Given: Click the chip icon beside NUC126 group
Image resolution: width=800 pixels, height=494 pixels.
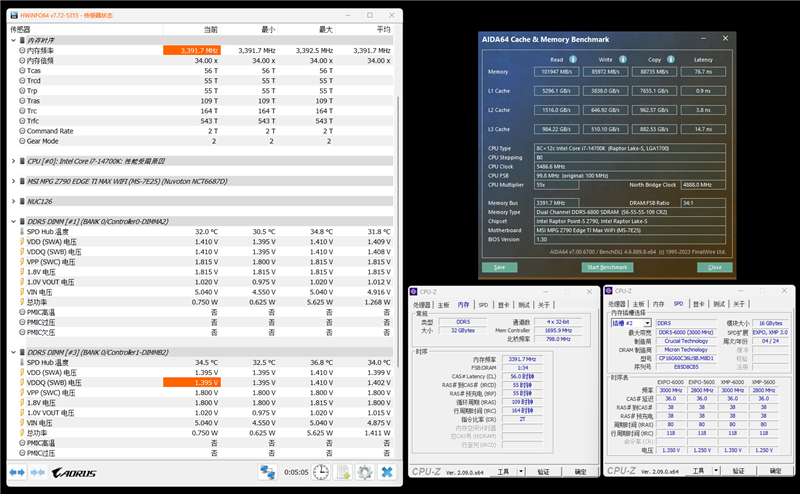Looking at the screenshot, I should pyautogui.click(x=22, y=202).
